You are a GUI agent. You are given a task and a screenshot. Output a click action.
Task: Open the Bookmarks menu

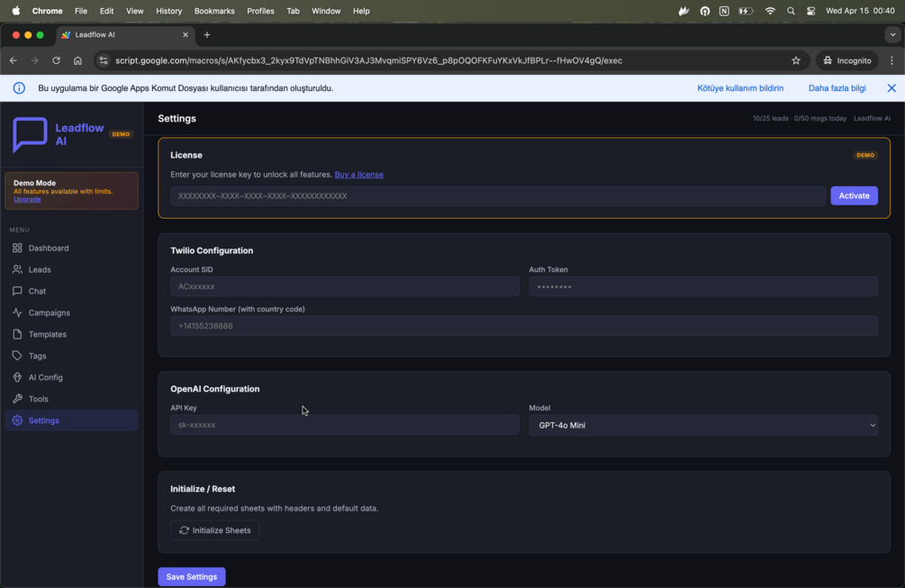[x=214, y=11]
